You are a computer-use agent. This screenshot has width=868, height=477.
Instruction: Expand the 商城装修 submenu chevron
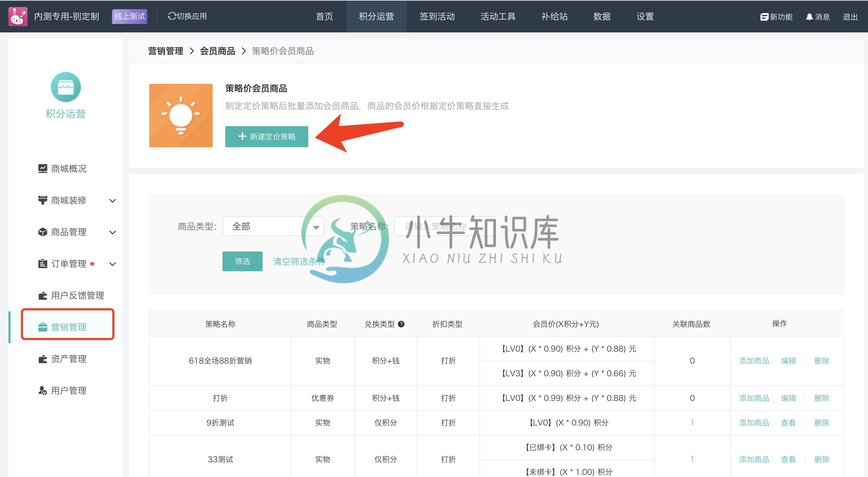113,200
